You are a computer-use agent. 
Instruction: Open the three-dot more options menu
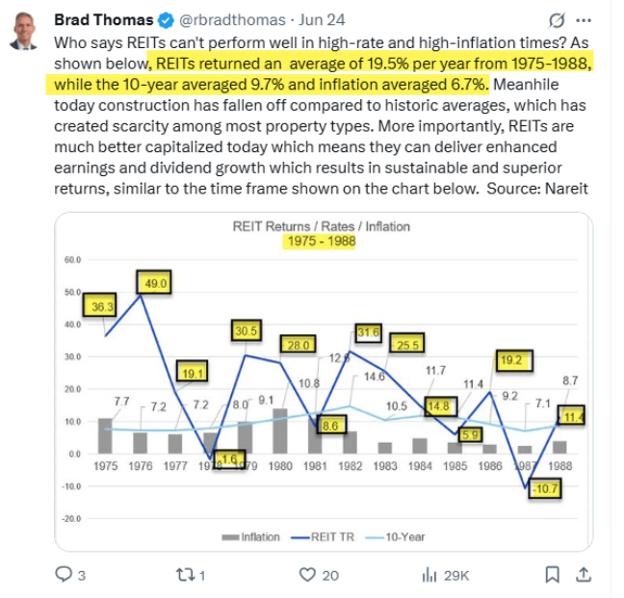click(583, 20)
